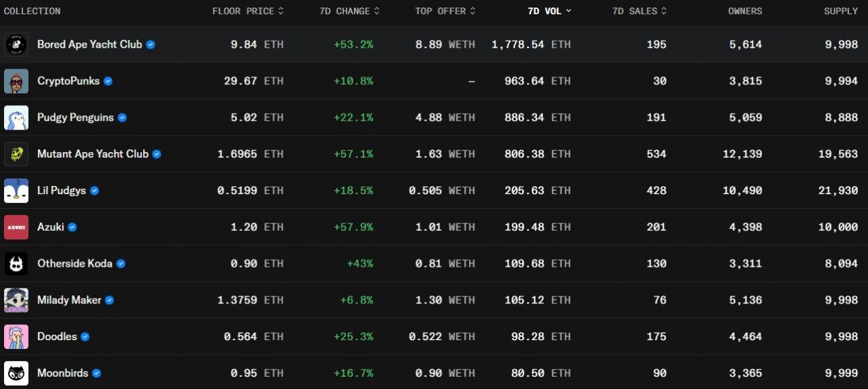Toggle the 7D Vol sort order

point(549,12)
